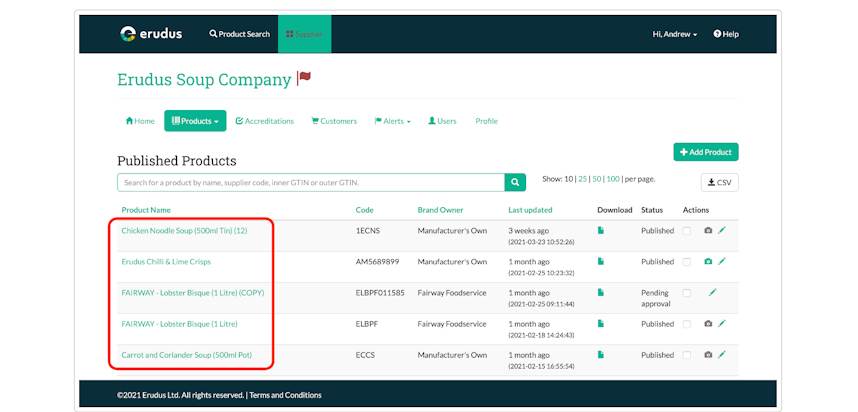Open the Customers tab

[x=334, y=121]
